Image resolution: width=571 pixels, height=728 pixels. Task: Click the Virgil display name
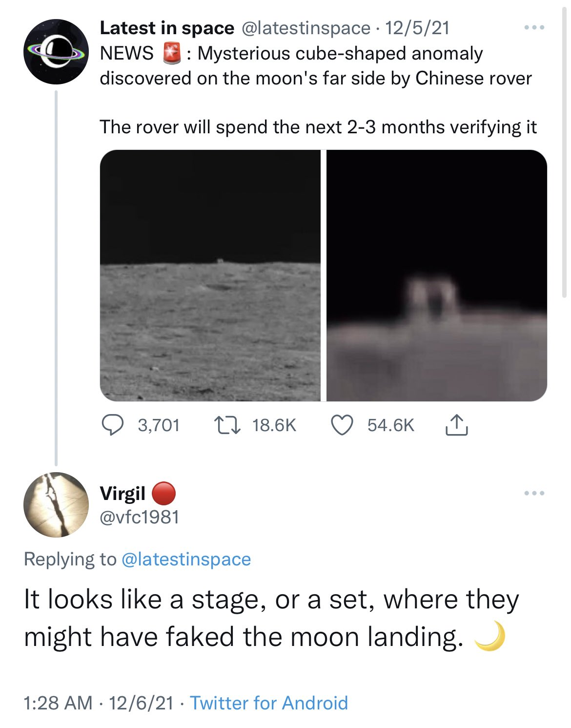click(122, 493)
